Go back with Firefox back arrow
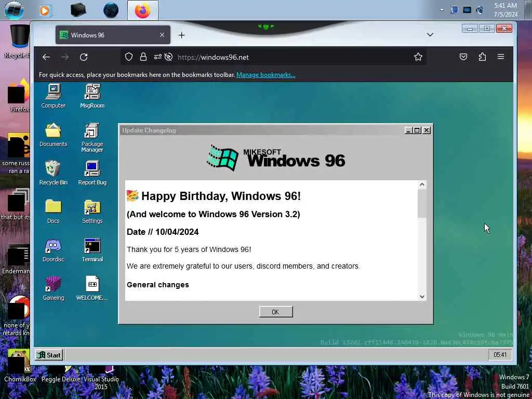This screenshot has height=399, width=532. (46, 57)
